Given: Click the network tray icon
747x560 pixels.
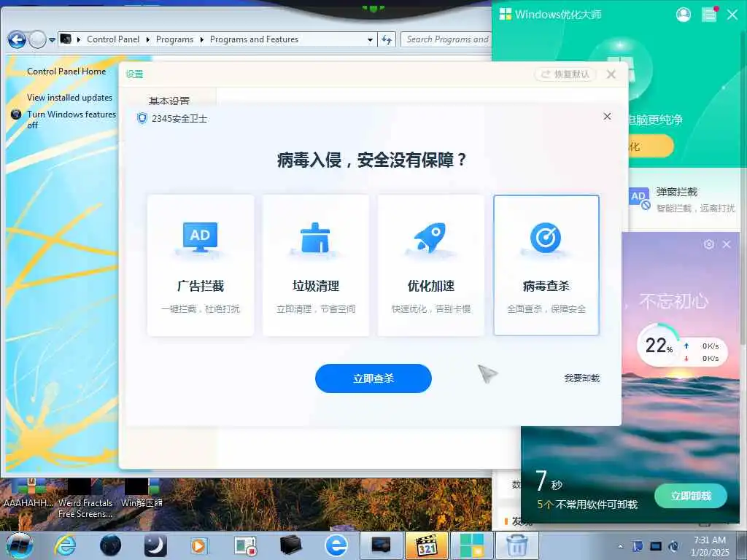Looking at the screenshot, I should coord(656,546).
